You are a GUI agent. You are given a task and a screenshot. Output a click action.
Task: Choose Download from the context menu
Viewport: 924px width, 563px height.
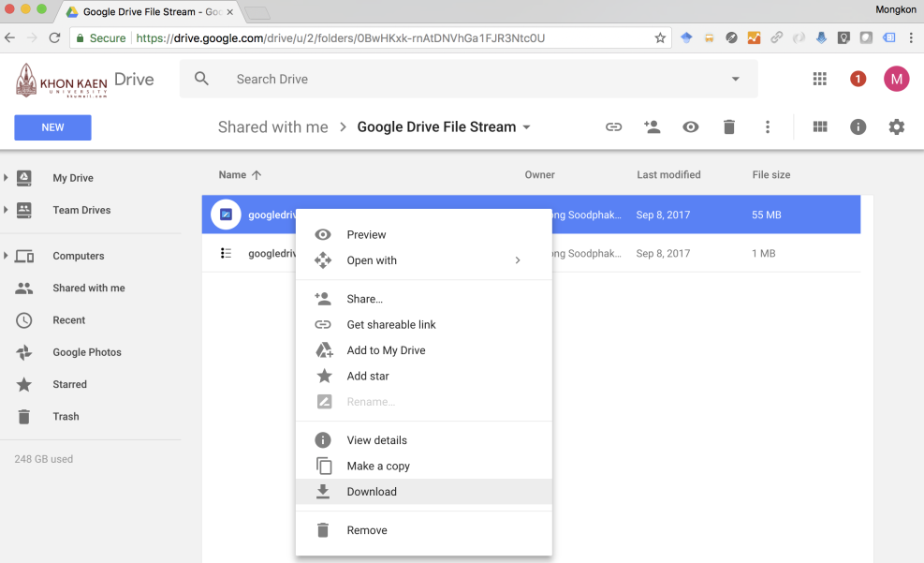(372, 491)
